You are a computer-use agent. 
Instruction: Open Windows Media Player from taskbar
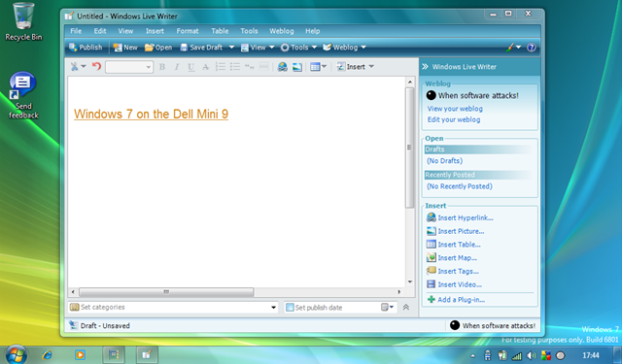click(80, 354)
